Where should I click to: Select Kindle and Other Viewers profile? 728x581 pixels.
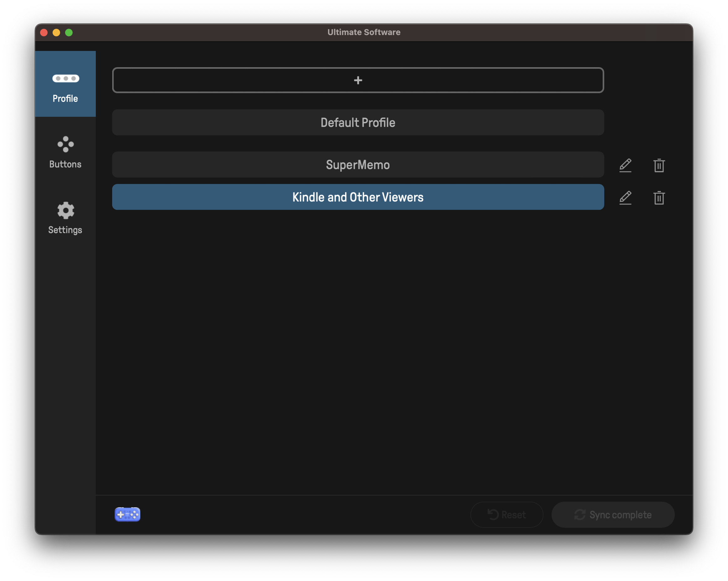coord(358,197)
